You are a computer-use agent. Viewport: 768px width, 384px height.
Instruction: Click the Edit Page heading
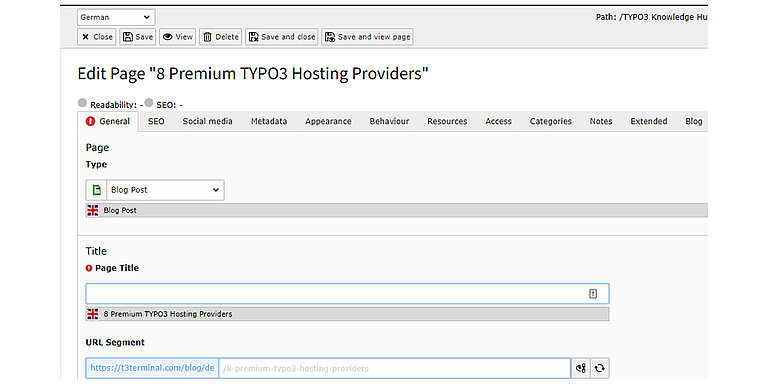[x=253, y=74]
